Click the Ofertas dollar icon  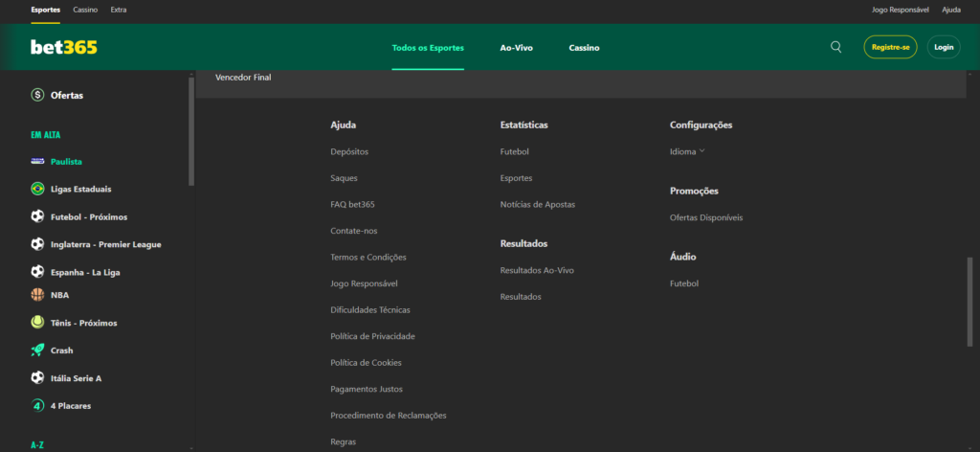[x=37, y=95]
